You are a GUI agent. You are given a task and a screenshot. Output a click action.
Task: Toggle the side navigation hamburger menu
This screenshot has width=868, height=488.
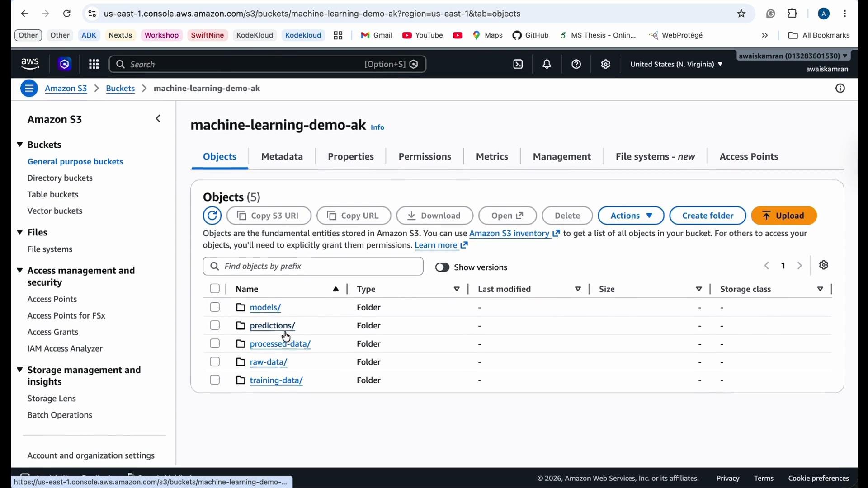pyautogui.click(x=29, y=89)
